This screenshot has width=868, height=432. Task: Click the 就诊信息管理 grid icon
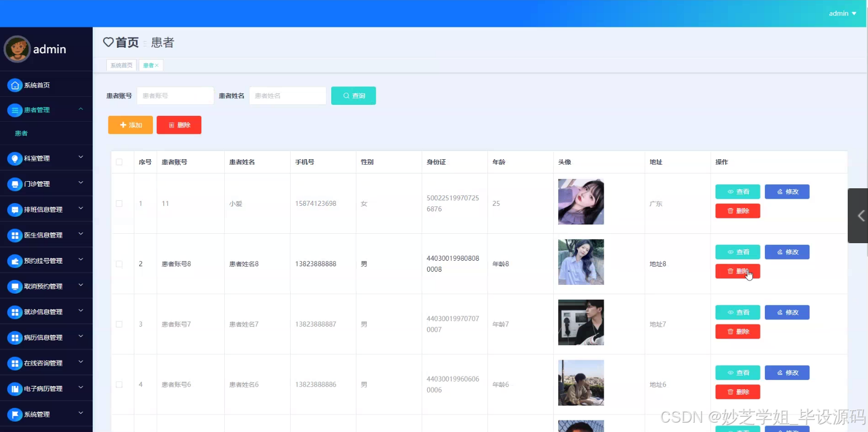[x=15, y=312]
